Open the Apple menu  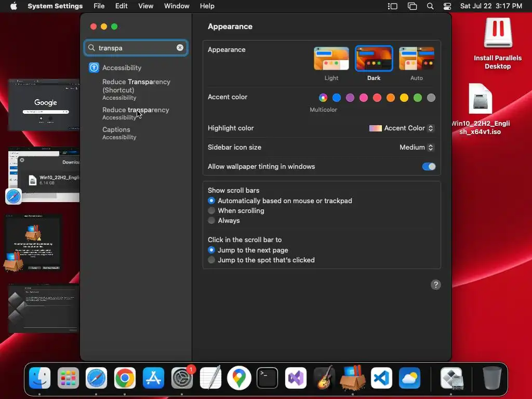[x=14, y=6]
